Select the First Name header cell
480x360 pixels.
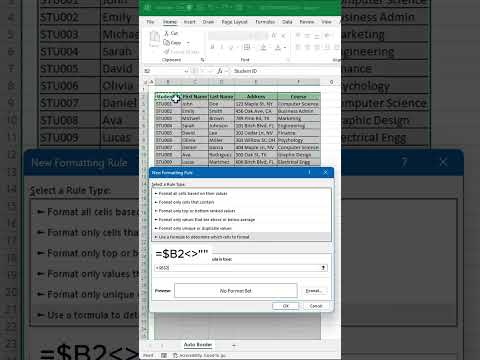click(x=195, y=97)
